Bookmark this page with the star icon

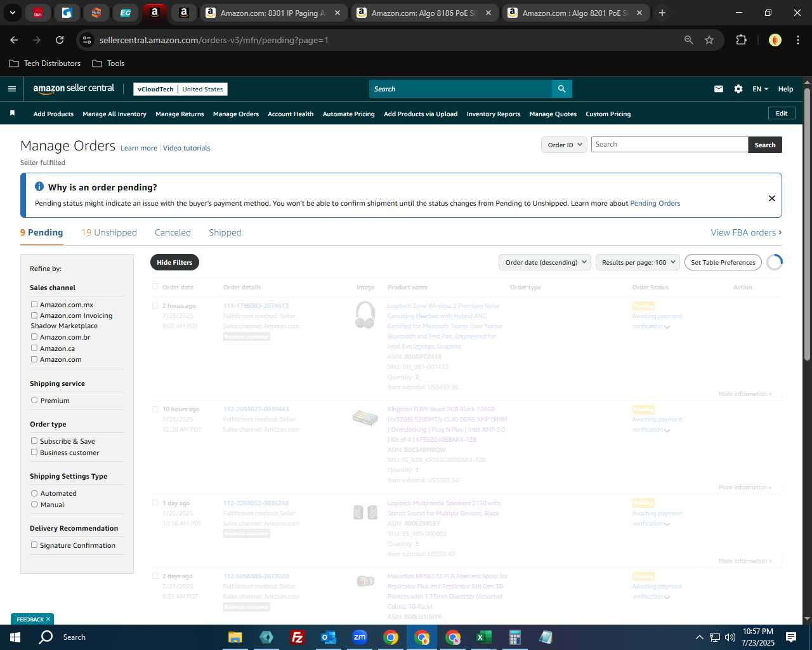click(x=709, y=40)
